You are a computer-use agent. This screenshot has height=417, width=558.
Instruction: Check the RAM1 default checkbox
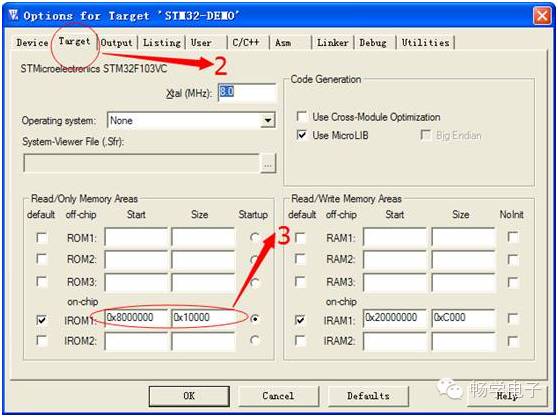[x=300, y=238]
